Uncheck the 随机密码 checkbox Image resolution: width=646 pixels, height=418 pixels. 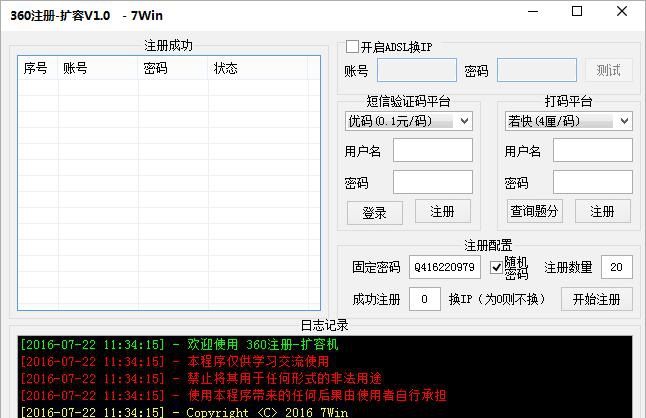click(x=496, y=267)
